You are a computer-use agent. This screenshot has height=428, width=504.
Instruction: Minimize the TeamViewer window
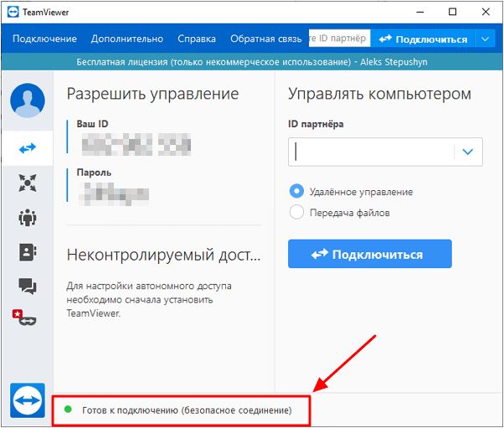click(x=420, y=13)
